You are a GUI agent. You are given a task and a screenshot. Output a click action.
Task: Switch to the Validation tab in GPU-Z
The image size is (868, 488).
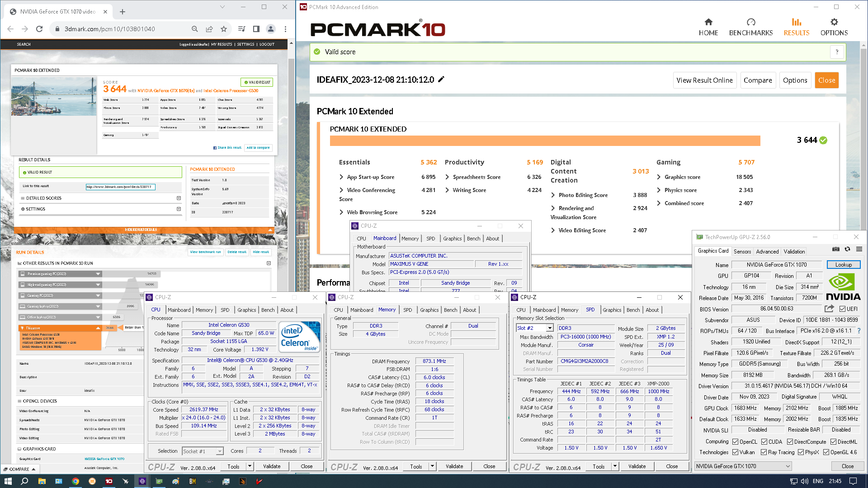[x=794, y=251]
